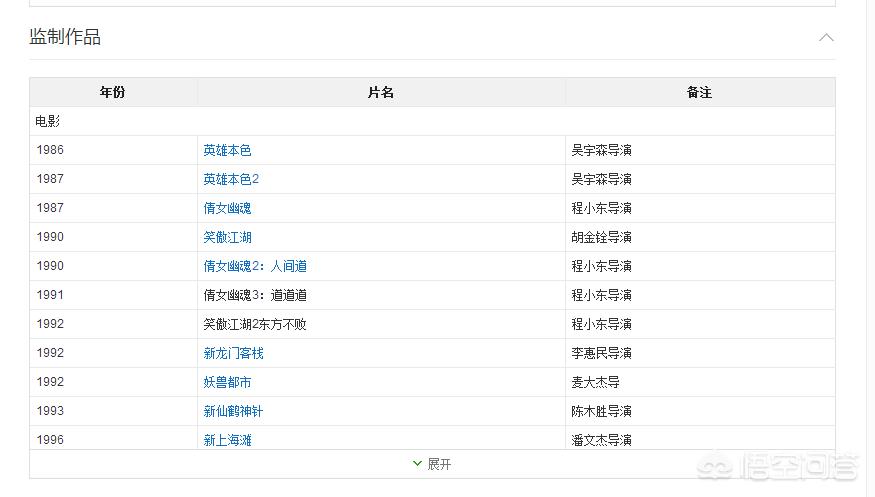Open the 笑傲江湖 film link
This screenshot has width=875, height=497.
(x=227, y=237)
